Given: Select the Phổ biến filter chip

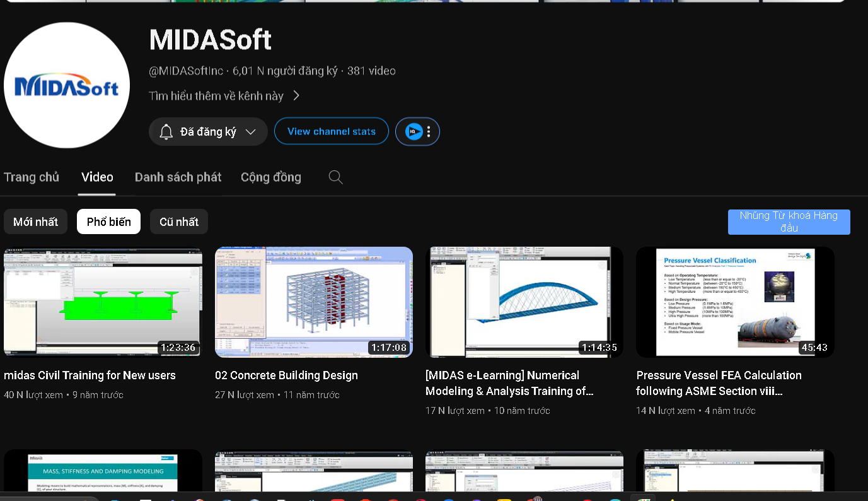Looking at the screenshot, I should [109, 221].
